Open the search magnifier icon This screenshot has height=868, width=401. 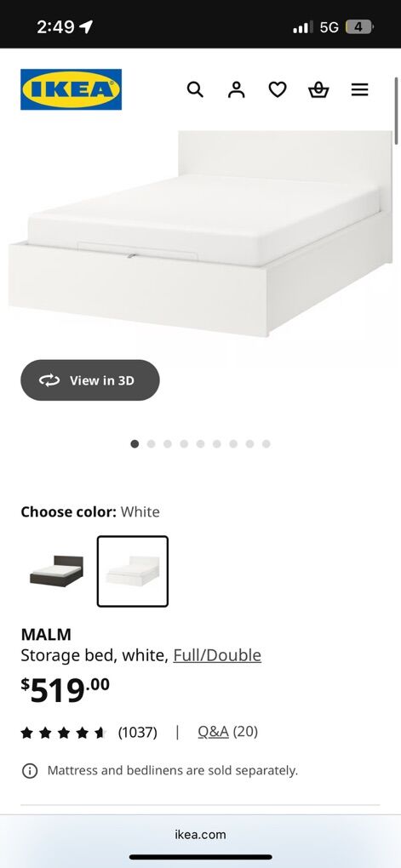pos(195,89)
